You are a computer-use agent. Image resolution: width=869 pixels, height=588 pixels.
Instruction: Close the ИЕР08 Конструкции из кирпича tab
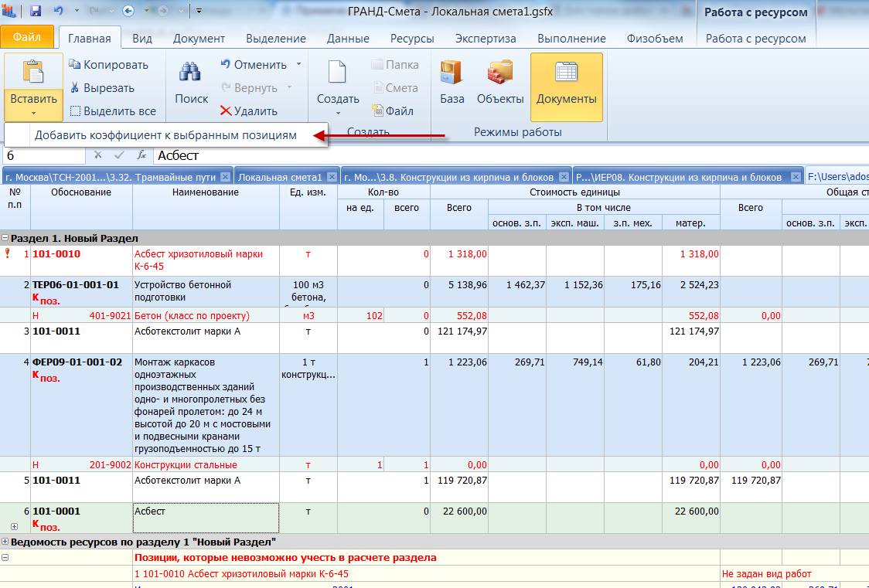tap(796, 177)
